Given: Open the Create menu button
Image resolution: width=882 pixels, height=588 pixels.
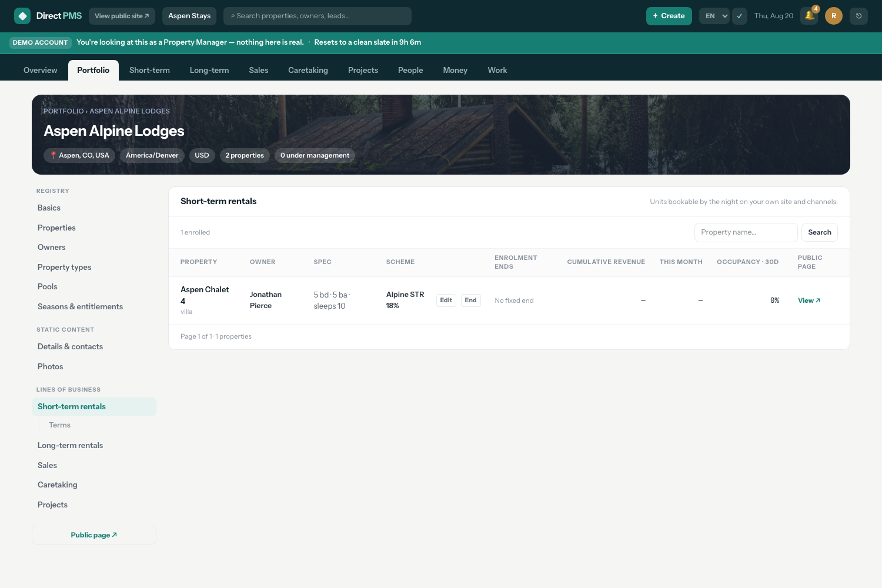Looking at the screenshot, I should [669, 16].
